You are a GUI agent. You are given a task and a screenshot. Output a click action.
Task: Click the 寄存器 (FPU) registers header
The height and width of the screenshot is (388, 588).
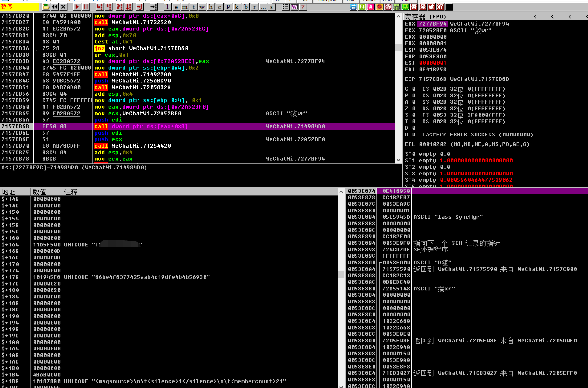tap(426, 17)
